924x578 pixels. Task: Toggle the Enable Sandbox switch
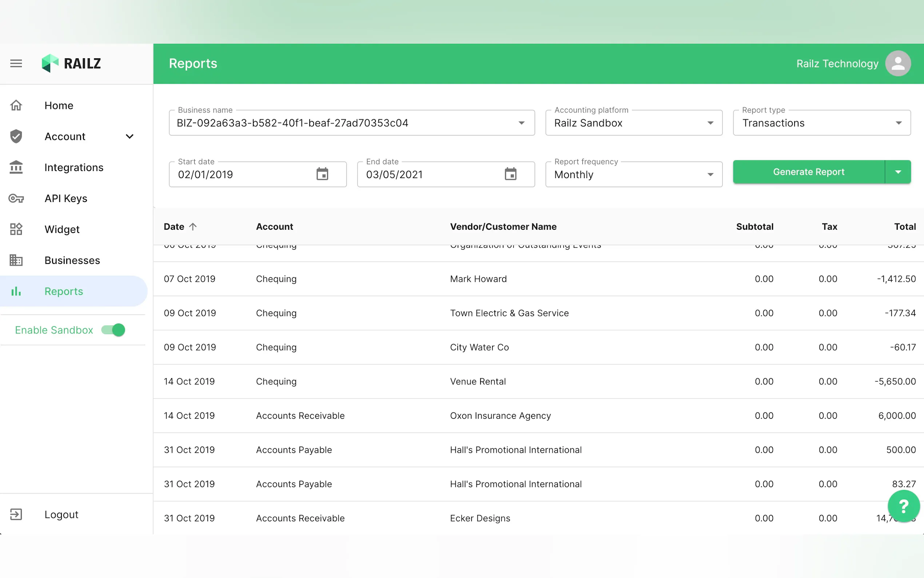pyautogui.click(x=113, y=330)
